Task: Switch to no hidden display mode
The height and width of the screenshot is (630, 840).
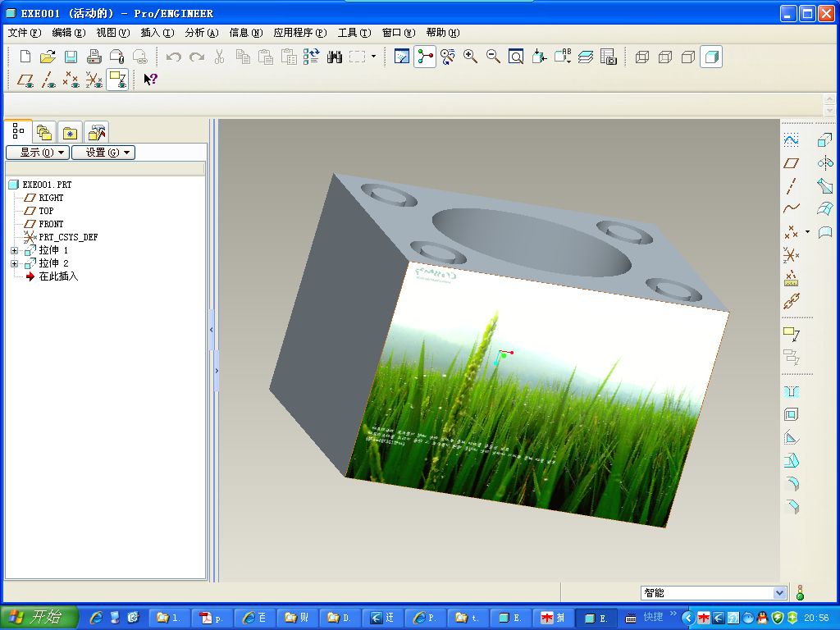Action: click(x=688, y=57)
